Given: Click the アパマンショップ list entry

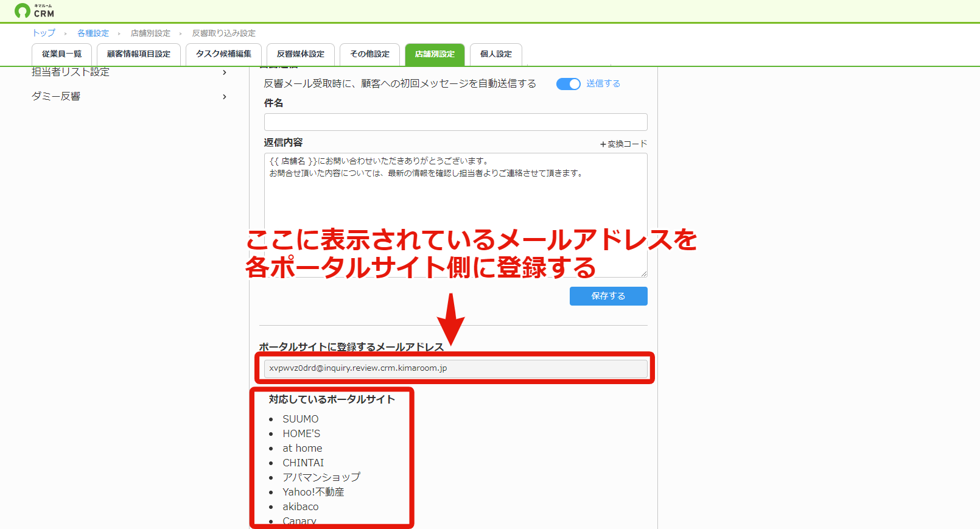Looking at the screenshot, I should point(321,477).
